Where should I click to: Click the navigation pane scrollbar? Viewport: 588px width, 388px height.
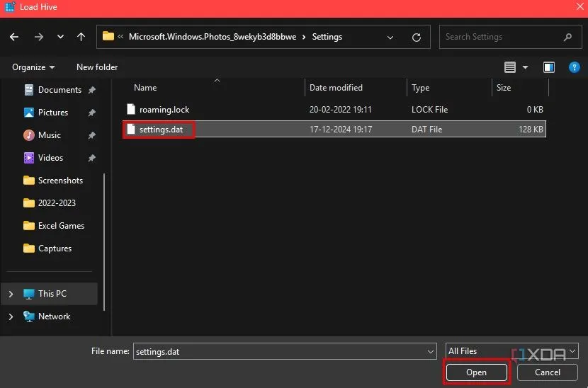104,242
